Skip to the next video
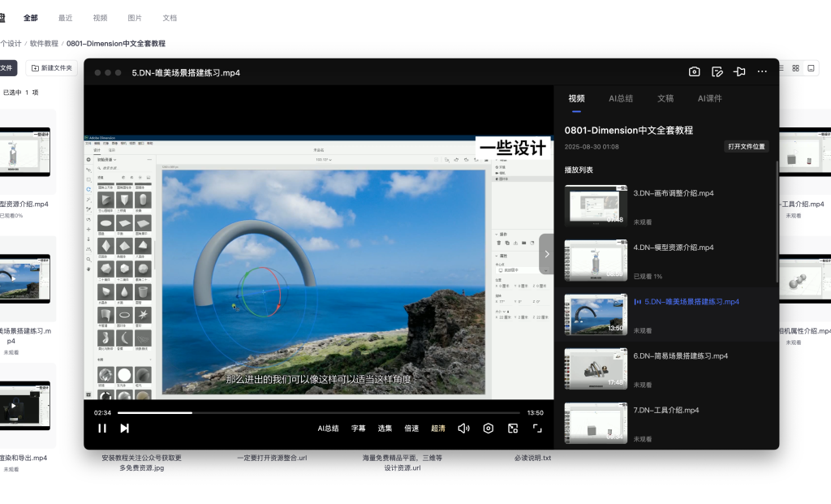831x504 pixels. coord(124,429)
